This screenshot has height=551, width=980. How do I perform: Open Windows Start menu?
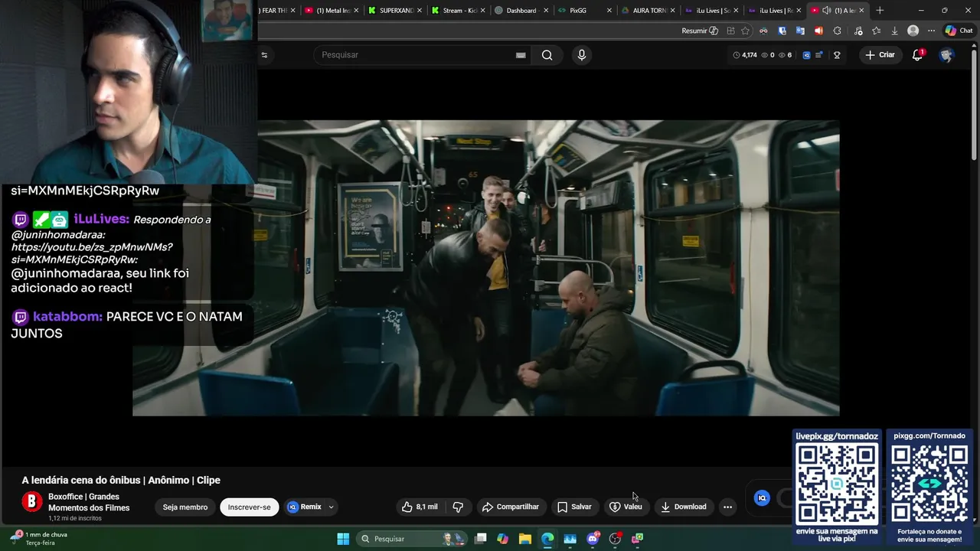pyautogui.click(x=343, y=539)
